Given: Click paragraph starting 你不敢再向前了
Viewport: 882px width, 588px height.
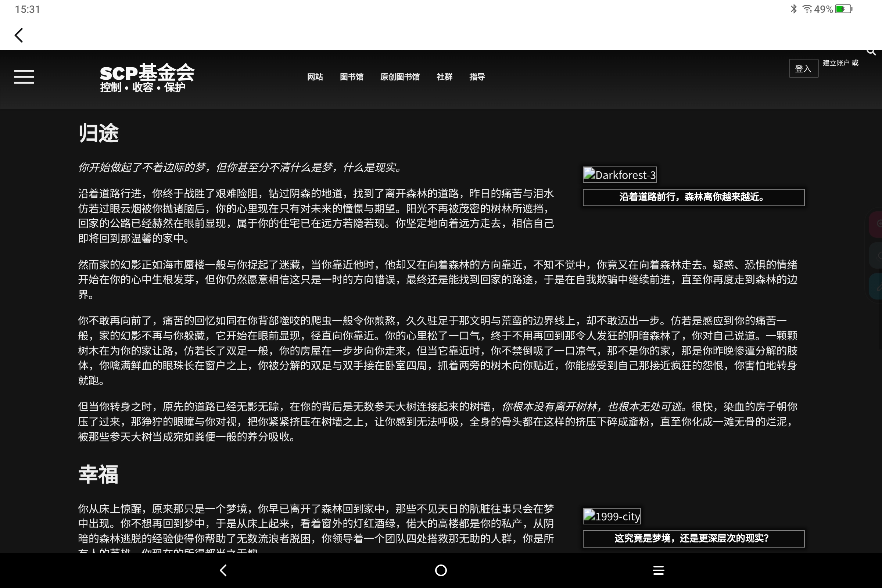Looking at the screenshot, I should [x=438, y=351].
